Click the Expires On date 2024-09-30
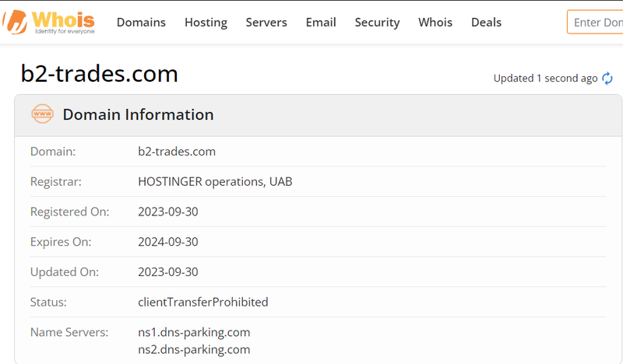 pos(168,242)
